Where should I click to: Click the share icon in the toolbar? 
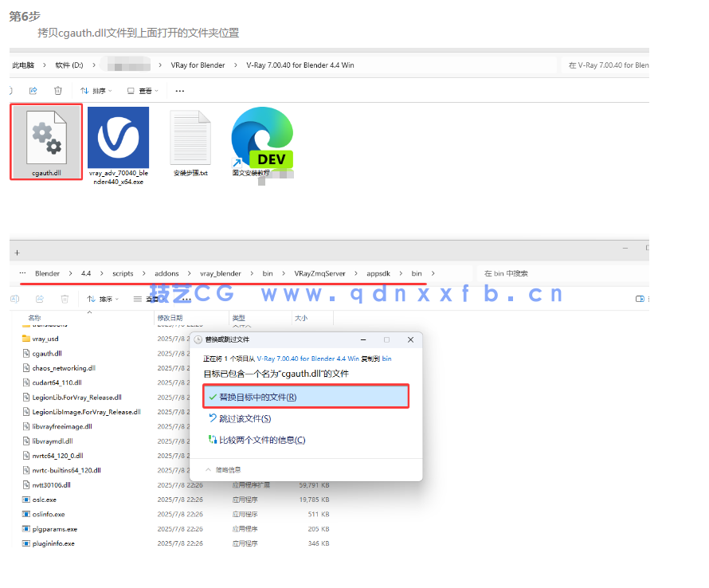[x=33, y=91]
